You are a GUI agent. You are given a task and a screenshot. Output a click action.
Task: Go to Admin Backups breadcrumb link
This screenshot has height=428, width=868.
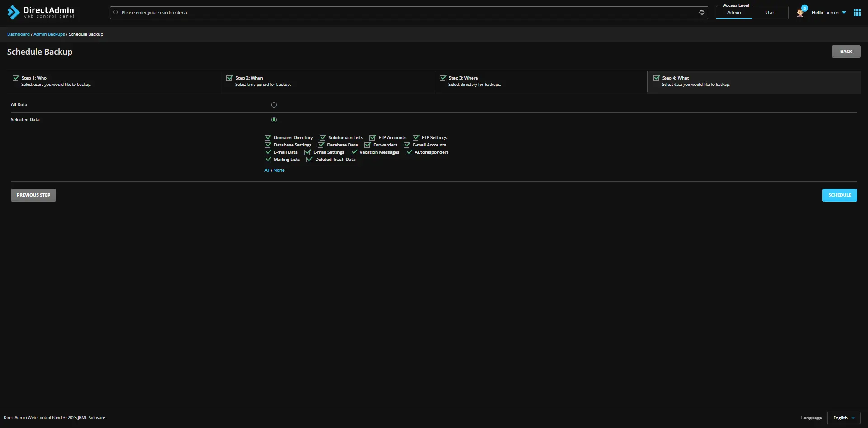pos(49,34)
